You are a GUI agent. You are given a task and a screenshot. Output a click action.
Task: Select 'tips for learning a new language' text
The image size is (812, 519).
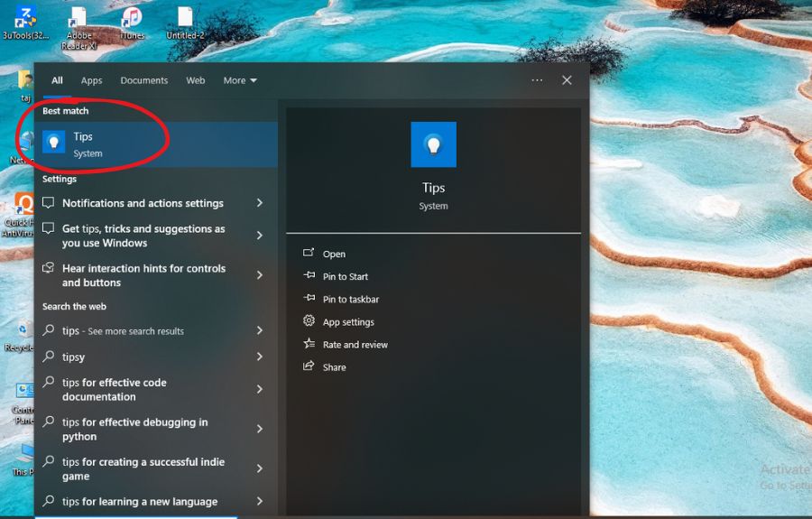tap(140, 501)
